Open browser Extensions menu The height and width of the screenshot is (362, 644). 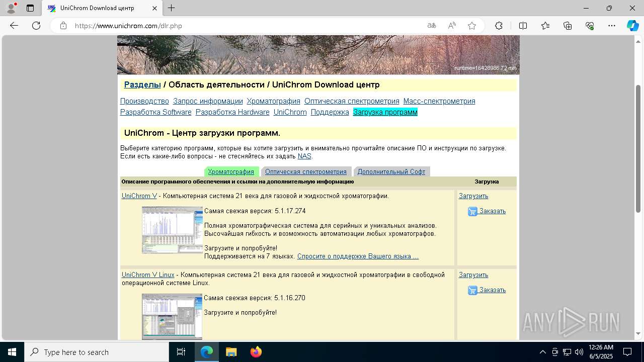coord(499,26)
